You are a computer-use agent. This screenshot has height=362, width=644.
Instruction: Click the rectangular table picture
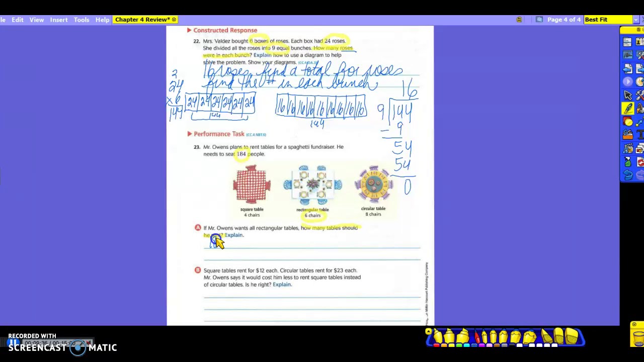[x=312, y=185]
